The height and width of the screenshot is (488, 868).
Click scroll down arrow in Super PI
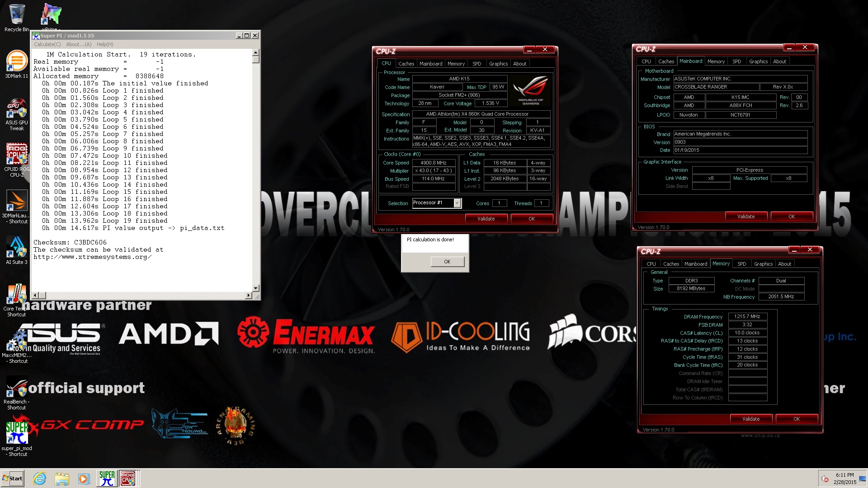tap(256, 288)
